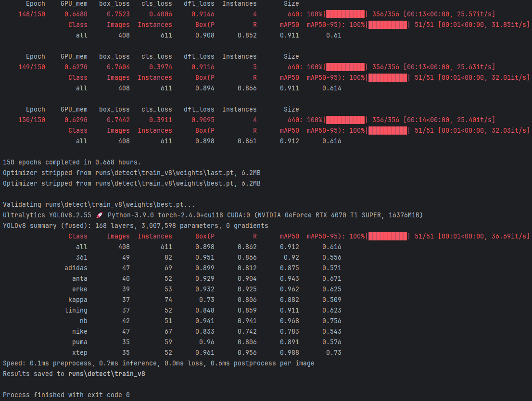The height and width of the screenshot is (401, 532).
Task: Click the progress bar showing 36.69it/s
Action: tap(388, 237)
